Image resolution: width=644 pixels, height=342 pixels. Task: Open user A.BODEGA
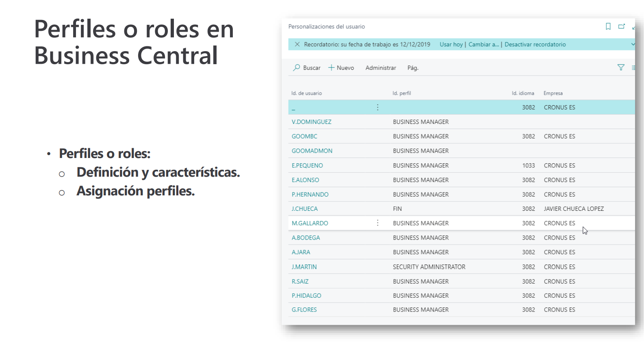click(x=306, y=238)
